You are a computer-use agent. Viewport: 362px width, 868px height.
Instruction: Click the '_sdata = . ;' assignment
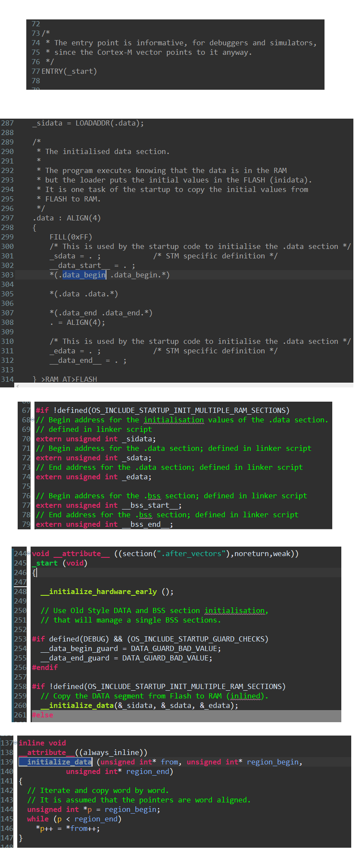click(x=75, y=256)
